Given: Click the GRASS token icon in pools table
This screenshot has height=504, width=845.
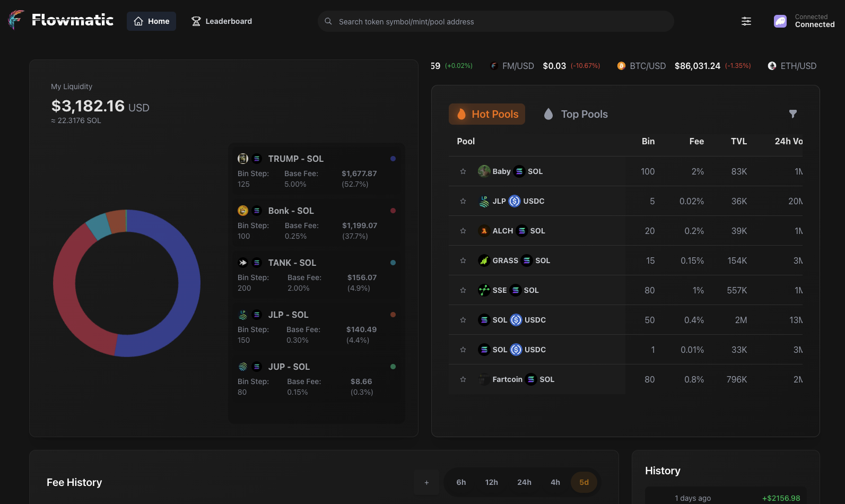Looking at the screenshot, I should pos(484,260).
